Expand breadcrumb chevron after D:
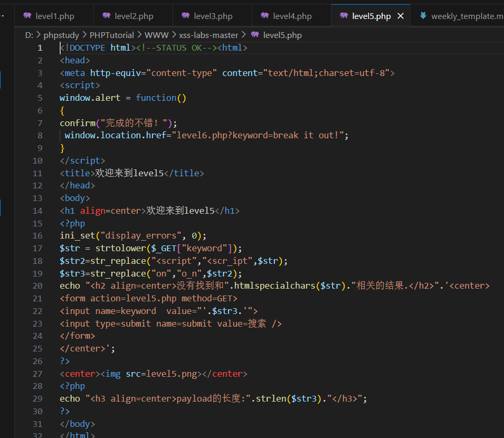This screenshot has height=438, width=504. click(x=38, y=35)
